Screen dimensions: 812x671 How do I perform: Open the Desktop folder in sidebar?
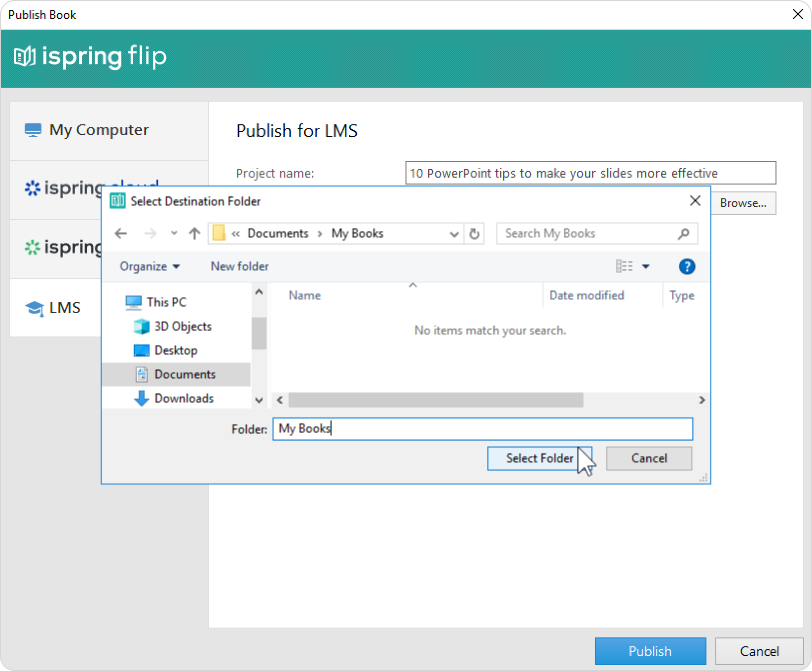tap(176, 350)
